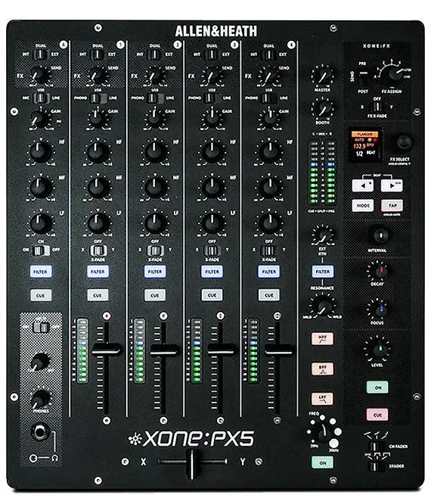
Task: Click the channel 1 level meter
Action: (x=82, y=350)
